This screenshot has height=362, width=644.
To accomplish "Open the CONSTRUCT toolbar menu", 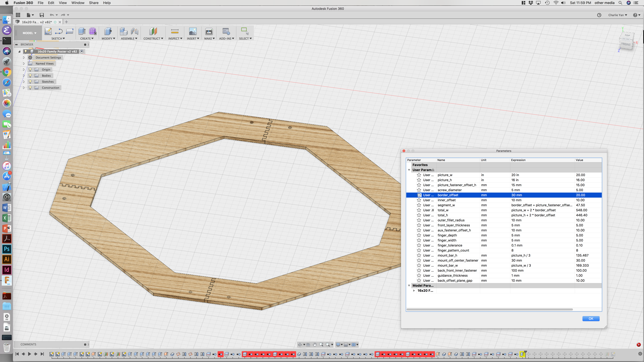I will [153, 38].
